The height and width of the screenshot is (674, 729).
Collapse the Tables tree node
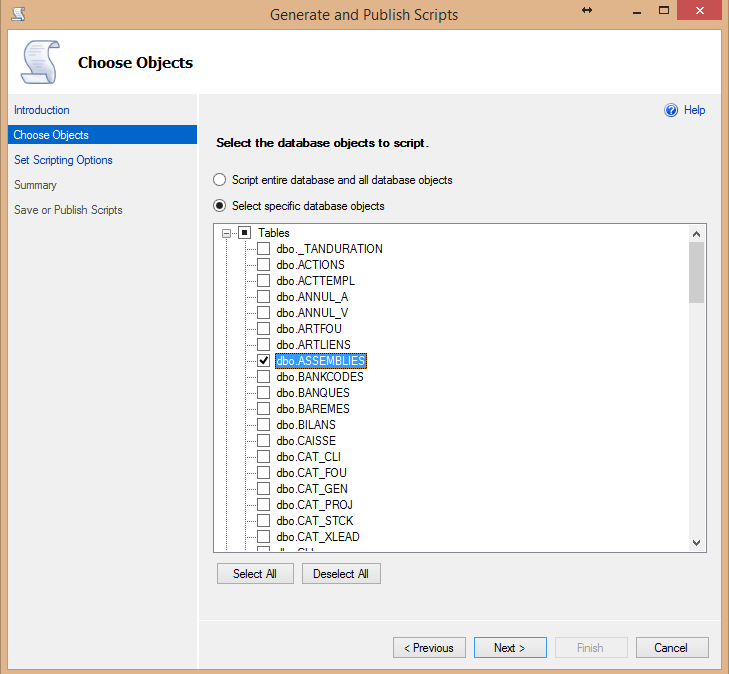[227, 233]
